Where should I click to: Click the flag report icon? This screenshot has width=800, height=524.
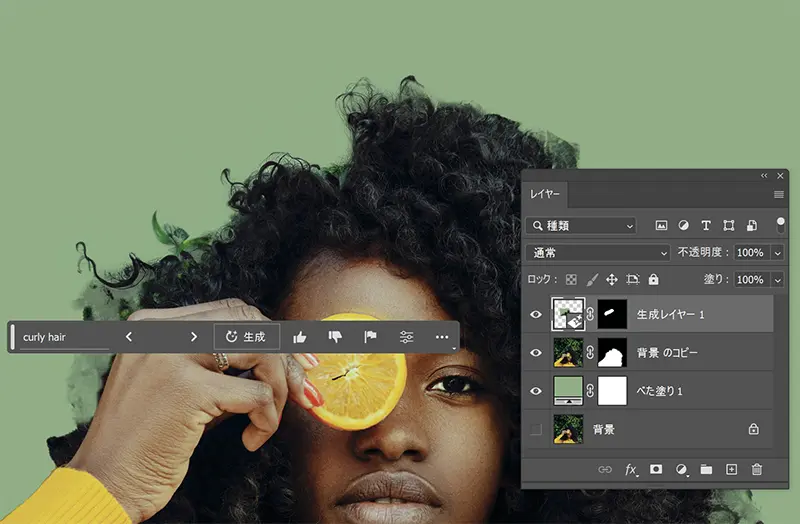(x=370, y=337)
